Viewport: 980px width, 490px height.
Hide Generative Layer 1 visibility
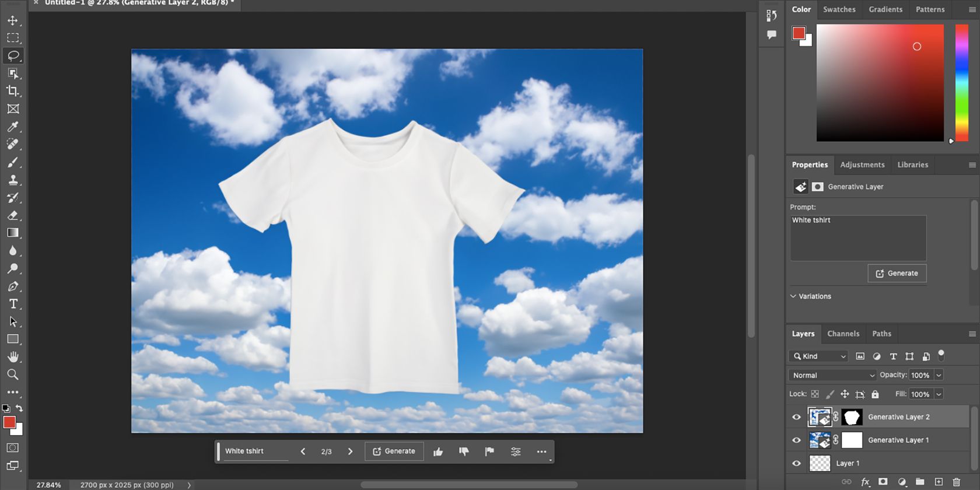click(796, 440)
